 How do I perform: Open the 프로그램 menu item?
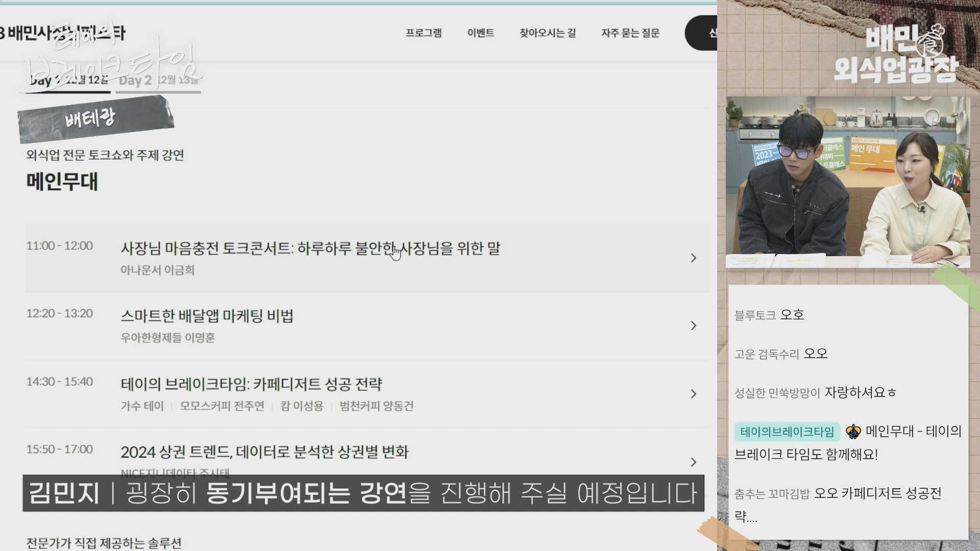click(x=423, y=33)
